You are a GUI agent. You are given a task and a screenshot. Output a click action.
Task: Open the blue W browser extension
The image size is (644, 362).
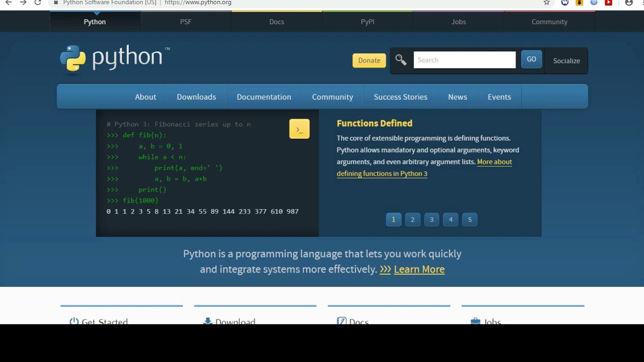pyautogui.click(x=565, y=3)
